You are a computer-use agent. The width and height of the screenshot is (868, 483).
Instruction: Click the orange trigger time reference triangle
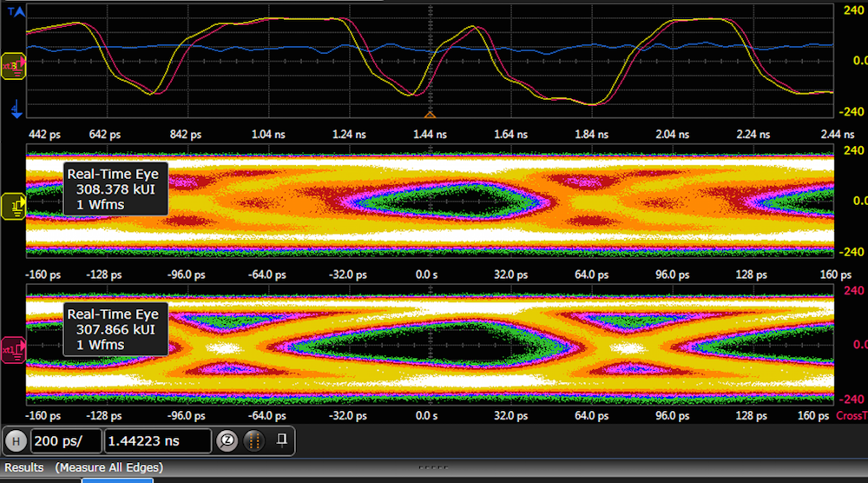coord(429,115)
